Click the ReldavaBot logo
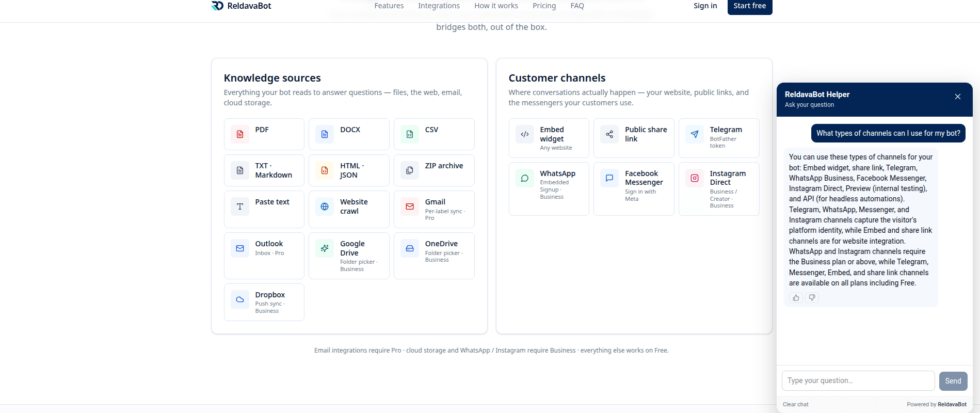Image resolution: width=980 pixels, height=413 pixels. 241,6
